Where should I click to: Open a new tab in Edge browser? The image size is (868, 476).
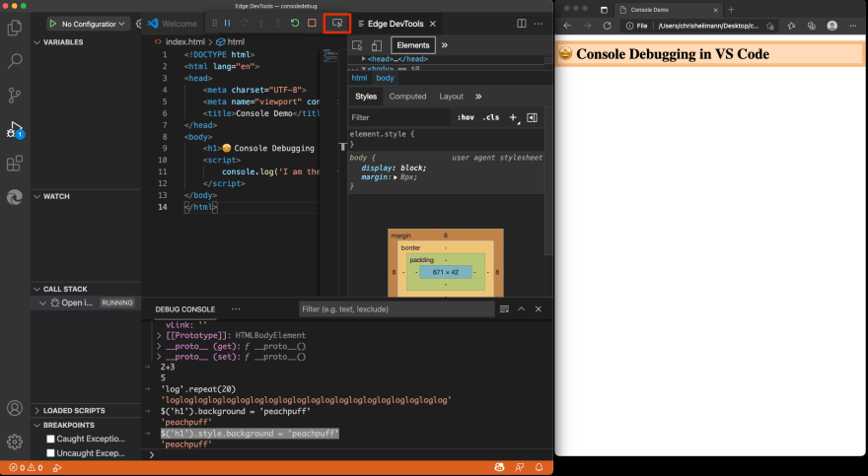click(x=731, y=10)
